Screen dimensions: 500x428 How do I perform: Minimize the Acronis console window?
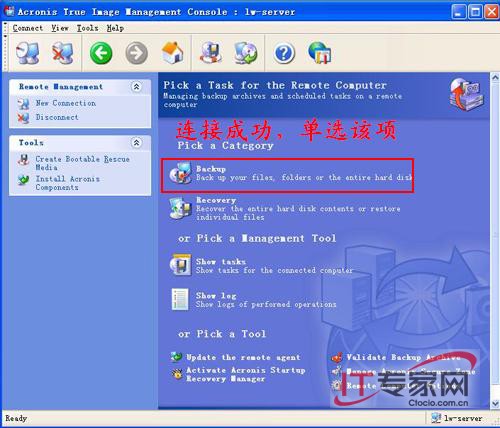pyautogui.click(x=459, y=12)
